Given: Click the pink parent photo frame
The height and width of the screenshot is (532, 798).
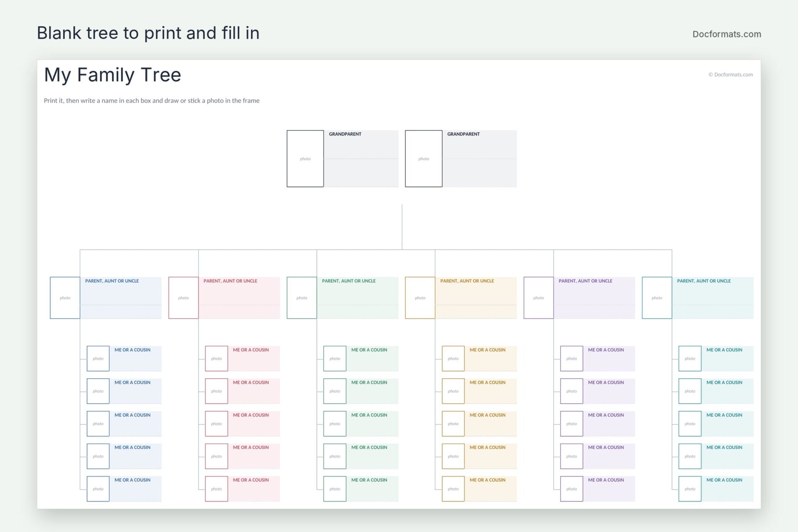Looking at the screenshot, I should point(183,298).
